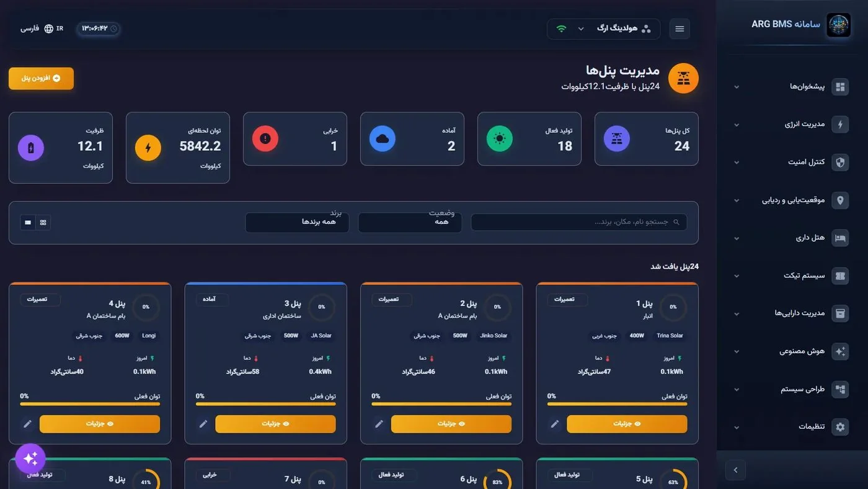
Task: Open the هولدینگ ارگ organization dropdown
Action: pos(604,29)
